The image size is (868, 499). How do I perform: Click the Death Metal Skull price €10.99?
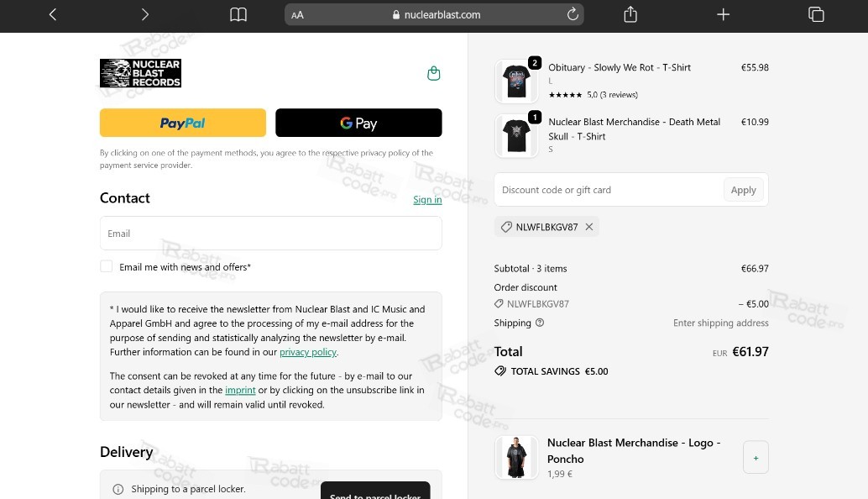click(x=755, y=122)
